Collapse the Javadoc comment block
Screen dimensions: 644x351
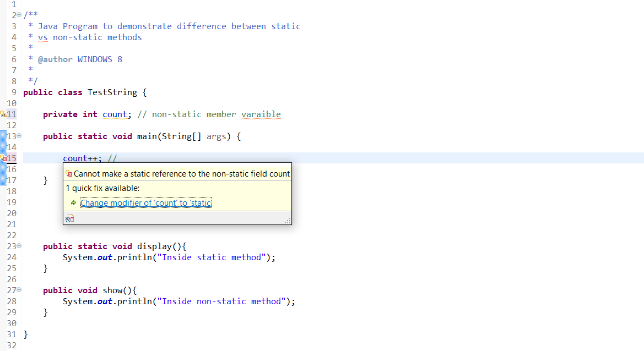(19, 15)
